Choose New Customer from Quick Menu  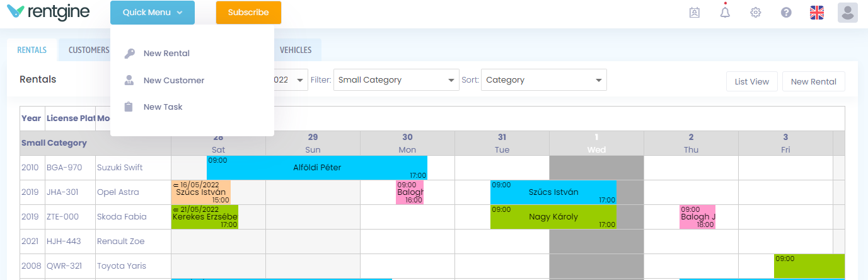[x=173, y=80]
